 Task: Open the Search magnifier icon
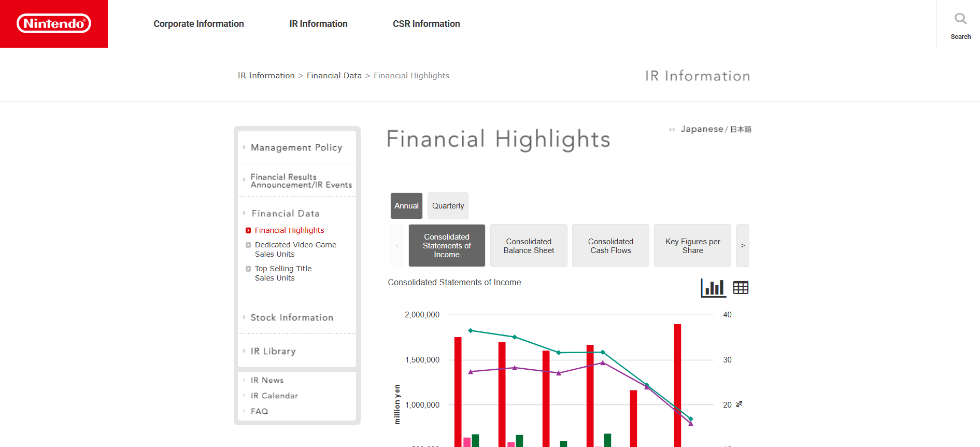[x=960, y=19]
